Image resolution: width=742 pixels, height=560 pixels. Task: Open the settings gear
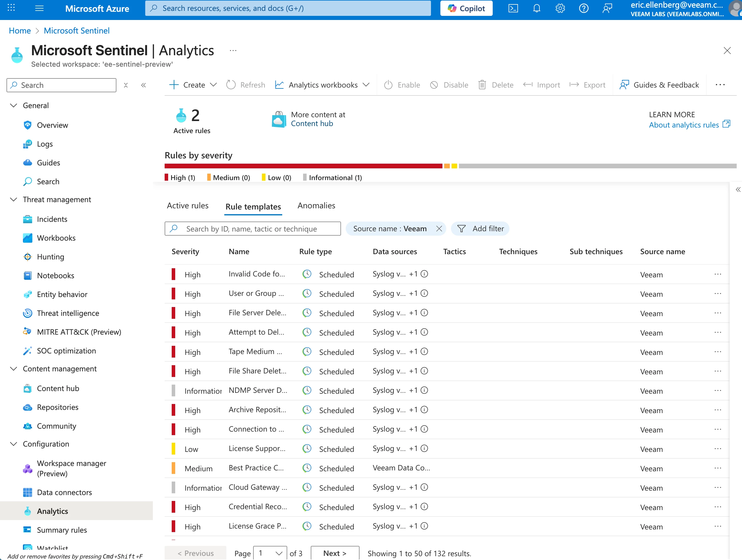point(560,8)
